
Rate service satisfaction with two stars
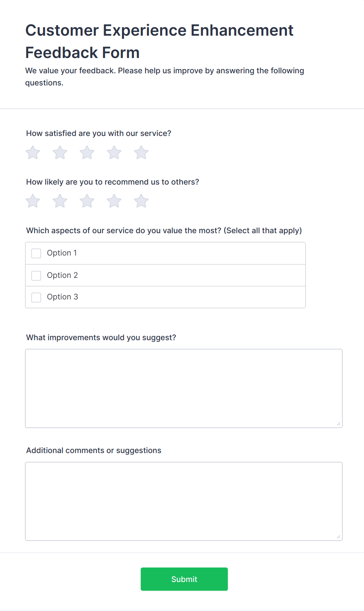pyautogui.click(x=59, y=152)
